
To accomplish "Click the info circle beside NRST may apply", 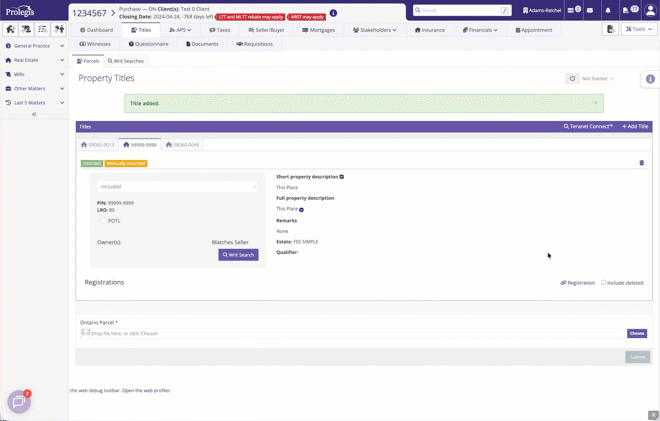I will pos(333,13).
